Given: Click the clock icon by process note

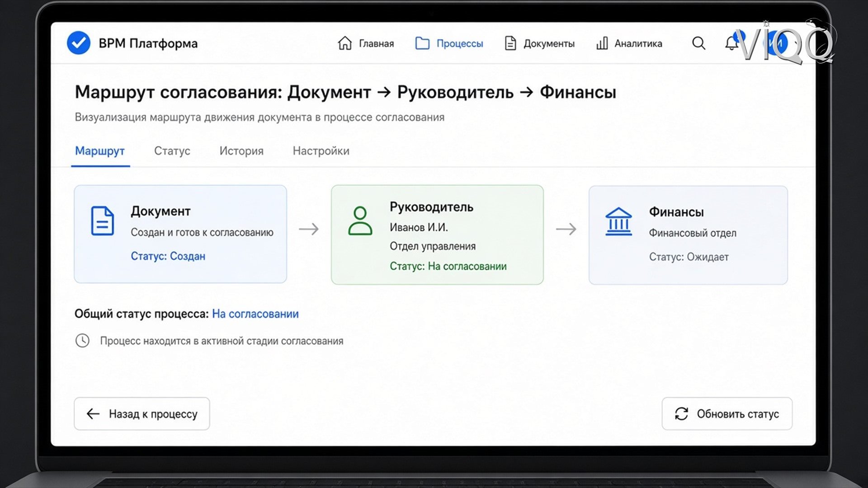Looking at the screenshot, I should click(82, 341).
